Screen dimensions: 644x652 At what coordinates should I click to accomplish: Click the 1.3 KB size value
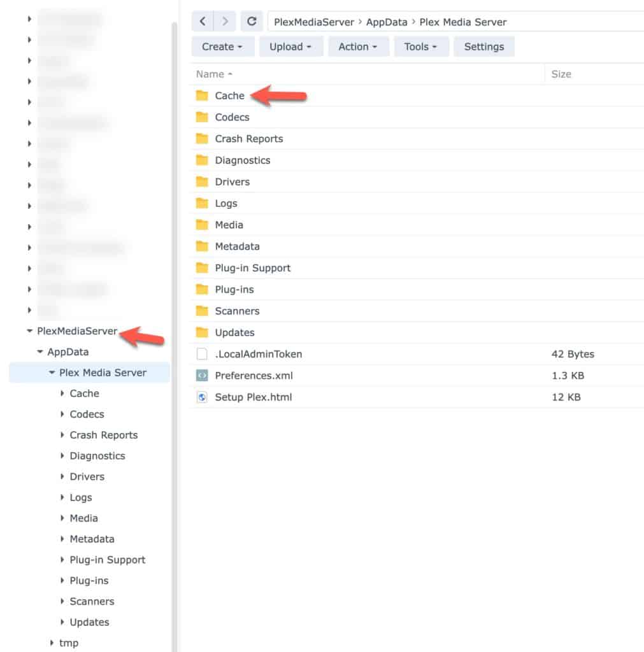[x=568, y=376]
